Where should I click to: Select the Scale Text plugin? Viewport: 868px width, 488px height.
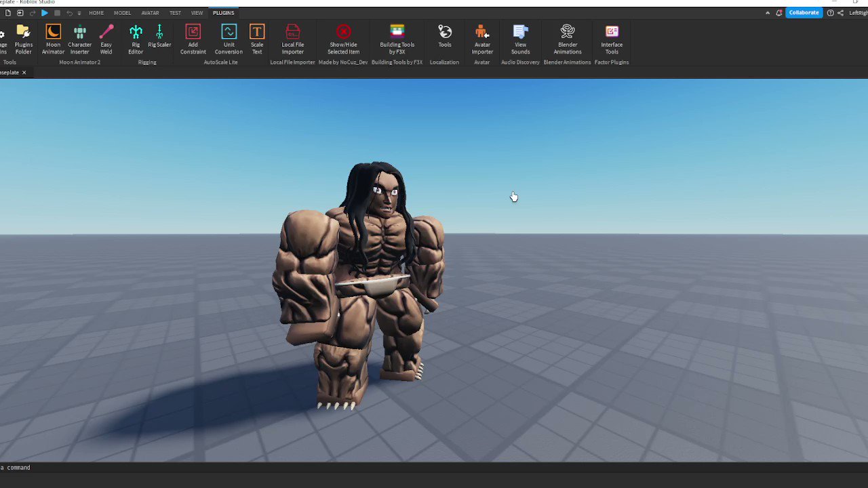[x=257, y=39]
